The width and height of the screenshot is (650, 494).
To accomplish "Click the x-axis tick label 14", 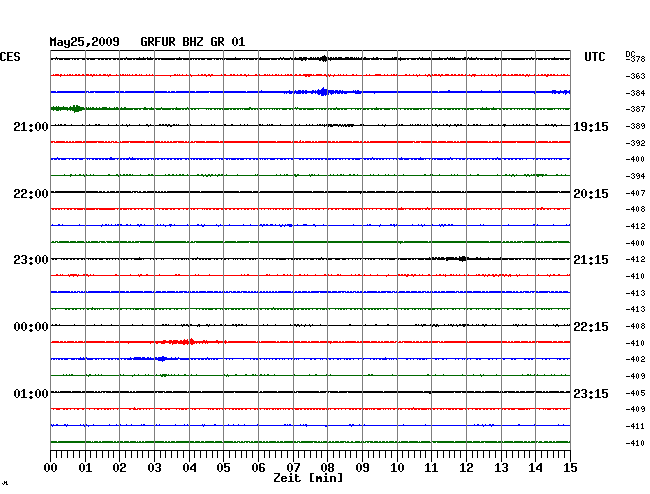I will point(535,468).
